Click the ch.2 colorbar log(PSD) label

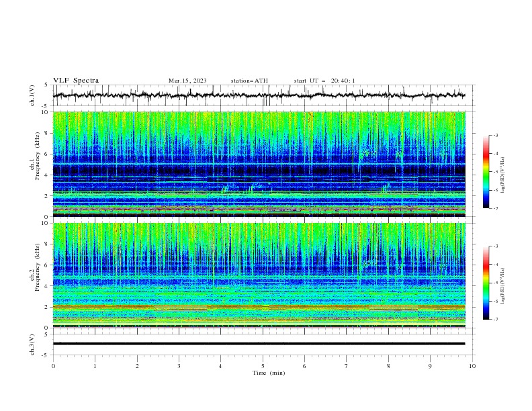pyautogui.click(x=503, y=286)
